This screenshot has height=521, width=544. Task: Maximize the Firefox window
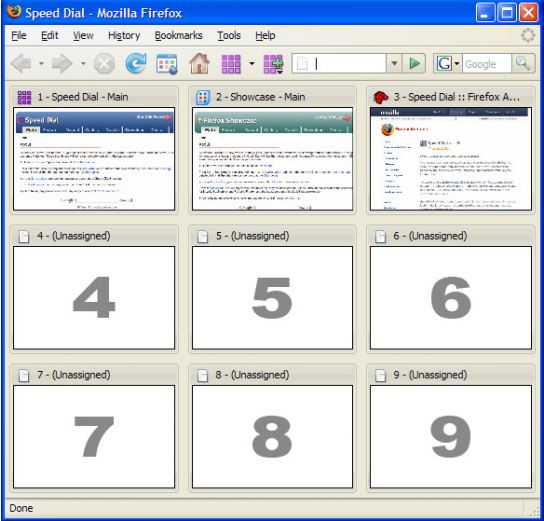[507, 13]
